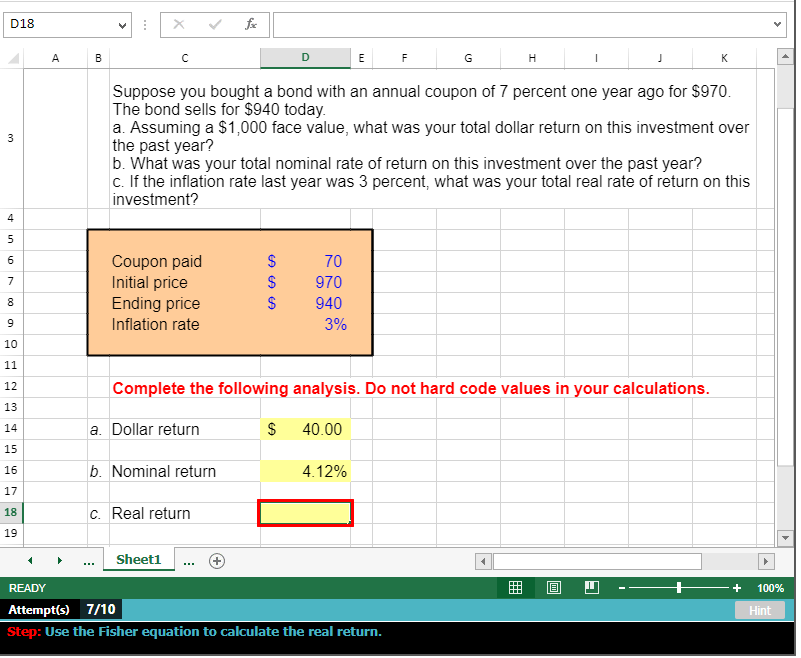Click the zoom slider handle
Viewport: 801px width, 658px height.
click(x=679, y=588)
